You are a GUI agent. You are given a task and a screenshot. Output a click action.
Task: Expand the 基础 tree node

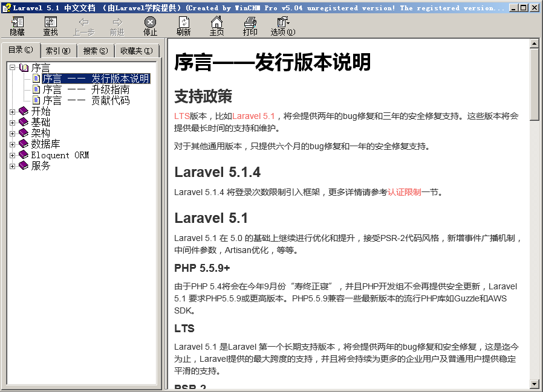coord(13,123)
